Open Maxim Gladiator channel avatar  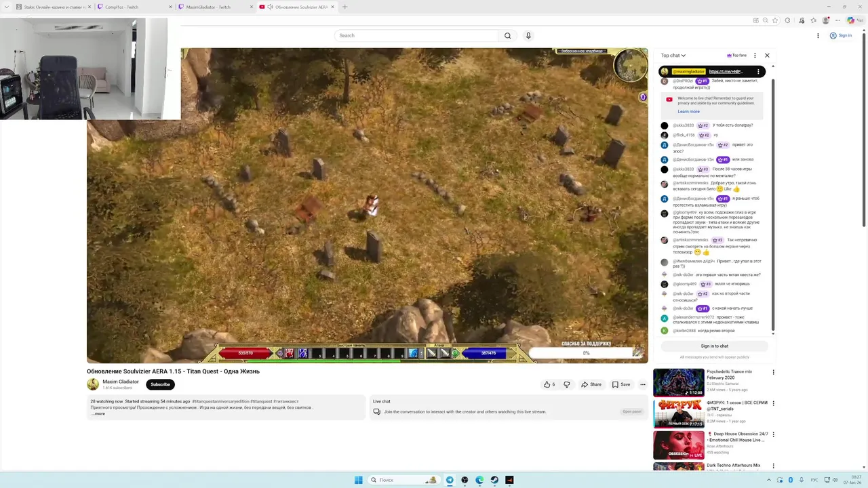93,384
